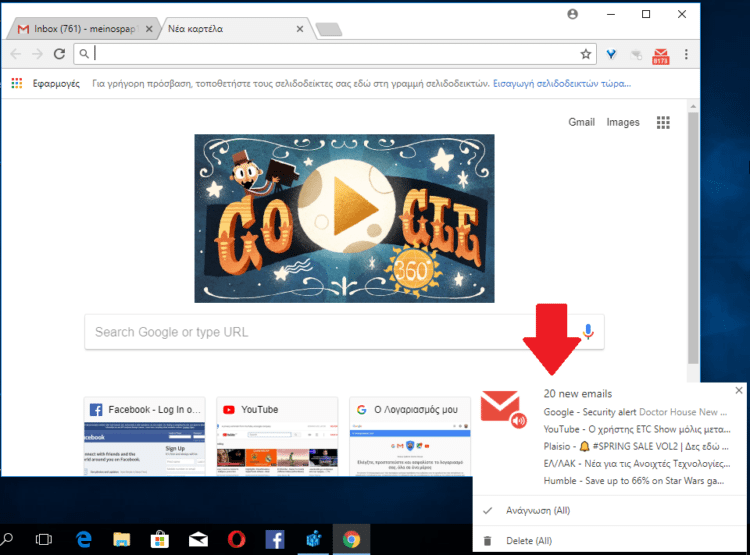Open the YouTube most-visited thumbnail
Viewport: 750px width, 555px height.
[x=277, y=436]
